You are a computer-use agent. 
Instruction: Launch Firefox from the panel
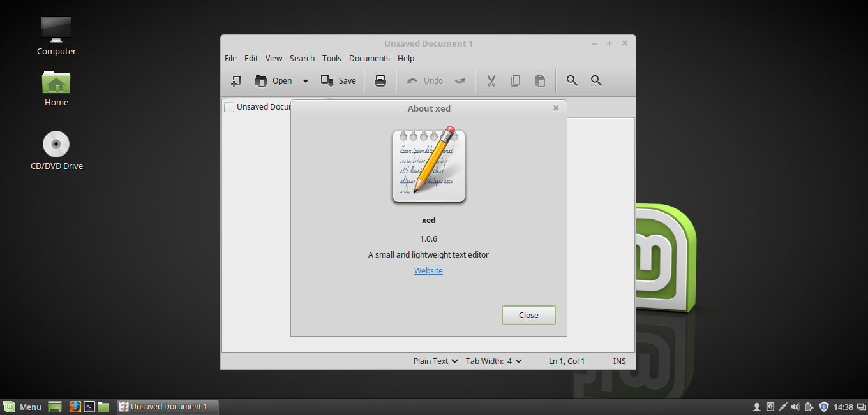point(75,407)
